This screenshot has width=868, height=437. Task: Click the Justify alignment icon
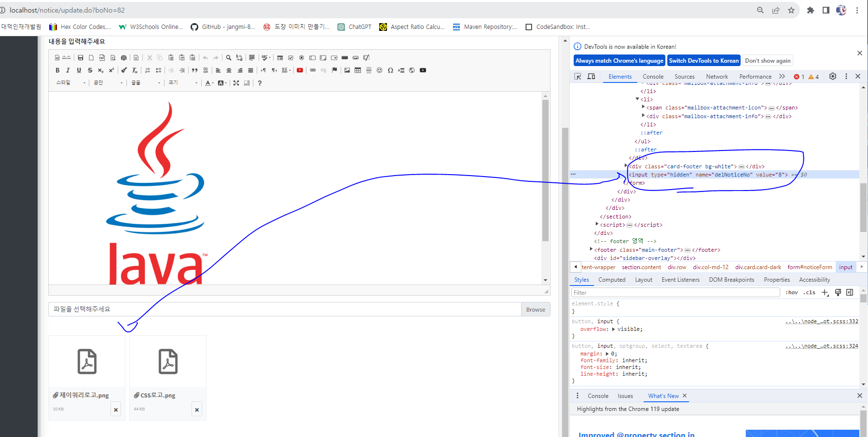click(x=250, y=70)
